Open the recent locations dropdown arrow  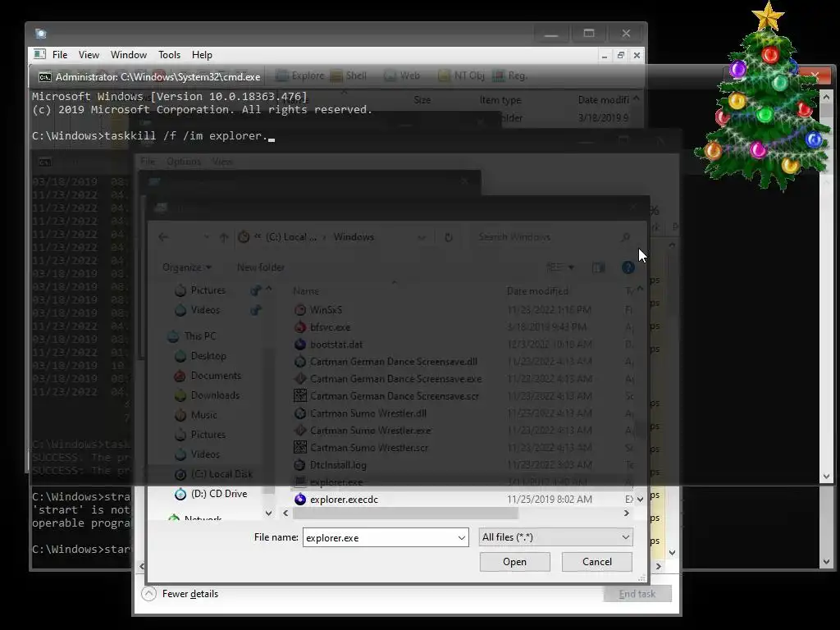pos(206,237)
